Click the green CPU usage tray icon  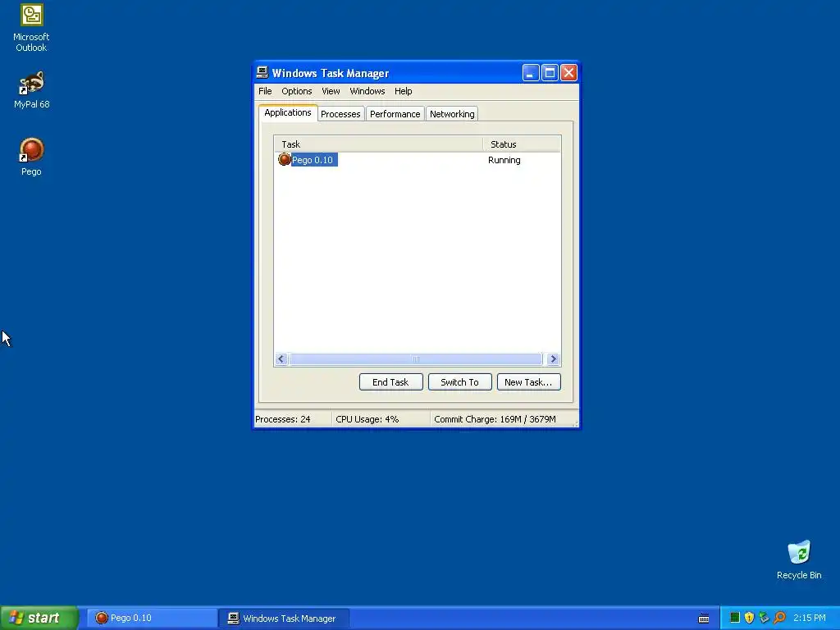pyautogui.click(x=734, y=618)
